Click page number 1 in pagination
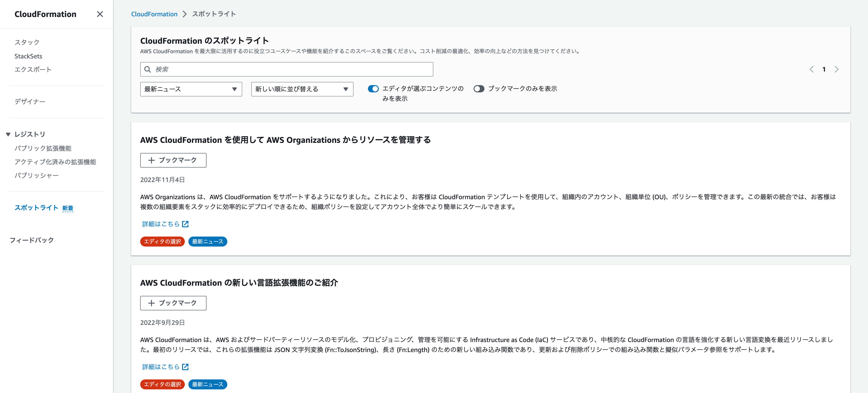Image resolution: width=868 pixels, height=393 pixels. pos(824,69)
